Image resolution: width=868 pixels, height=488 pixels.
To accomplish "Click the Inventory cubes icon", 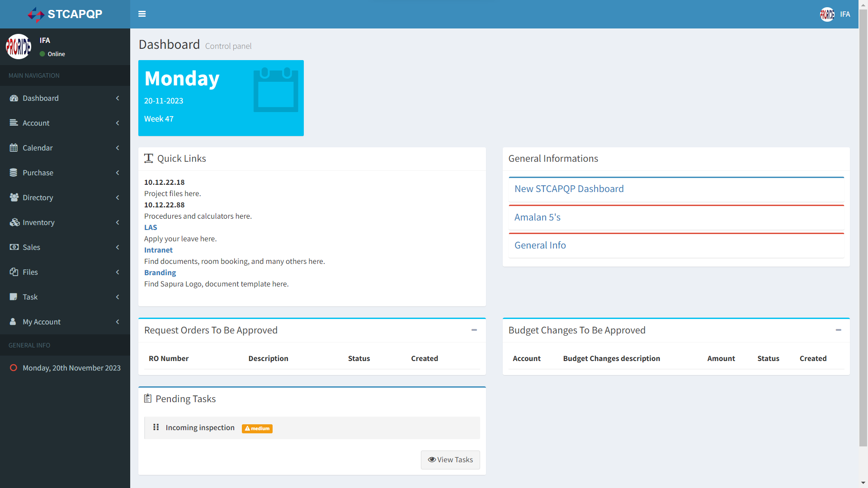I will point(14,222).
